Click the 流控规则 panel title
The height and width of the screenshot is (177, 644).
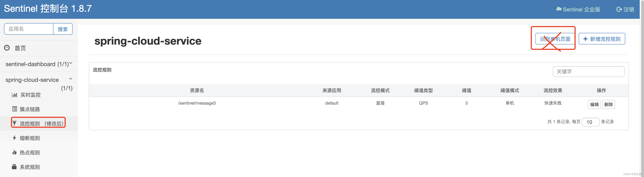click(102, 70)
